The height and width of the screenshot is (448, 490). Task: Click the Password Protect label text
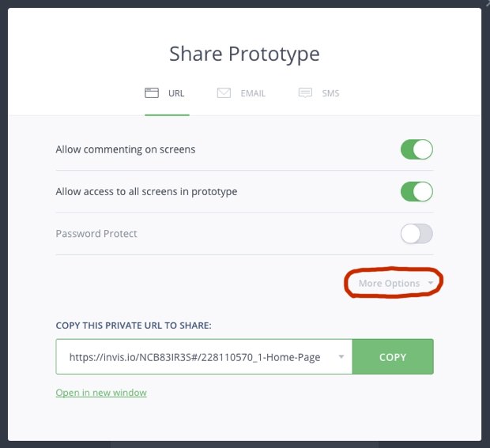pyautogui.click(x=96, y=234)
